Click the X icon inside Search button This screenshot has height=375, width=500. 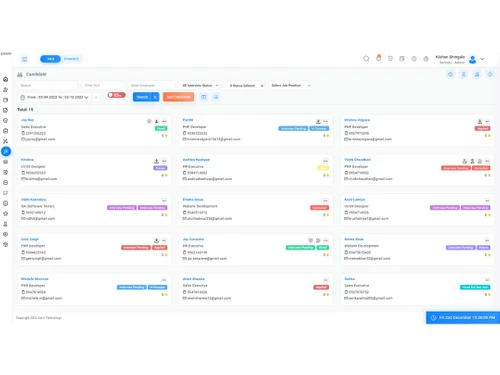pos(155,97)
